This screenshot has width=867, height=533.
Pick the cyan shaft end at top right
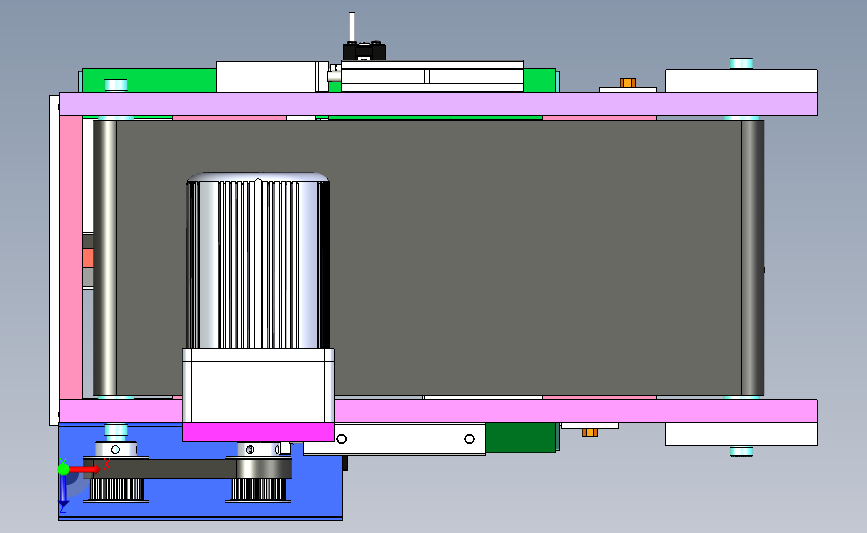coord(741,64)
